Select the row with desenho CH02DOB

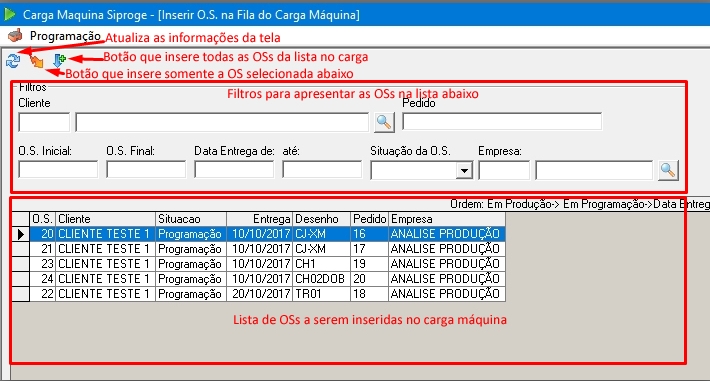point(268,279)
